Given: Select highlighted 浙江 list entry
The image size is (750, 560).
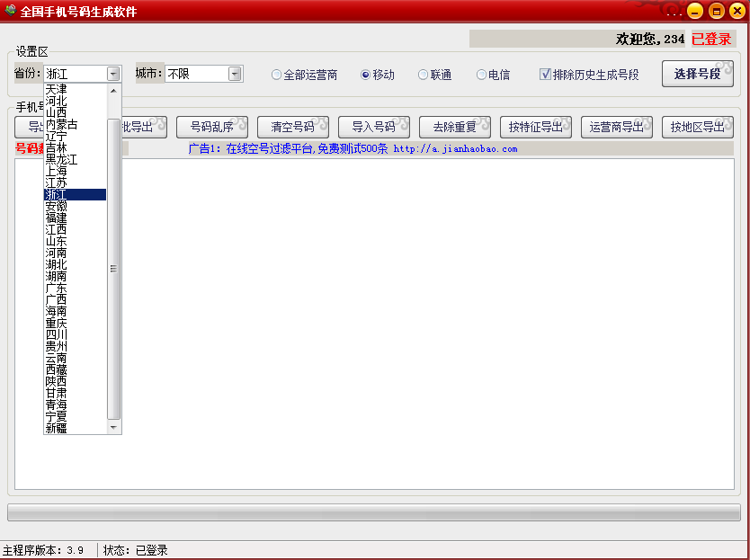Looking at the screenshot, I should pos(76,195).
